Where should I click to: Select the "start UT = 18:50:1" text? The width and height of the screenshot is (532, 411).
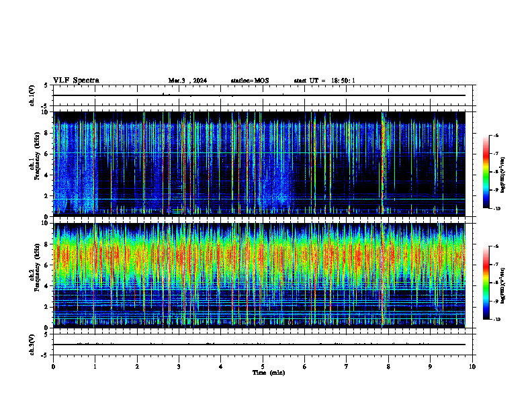pos(324,81)
